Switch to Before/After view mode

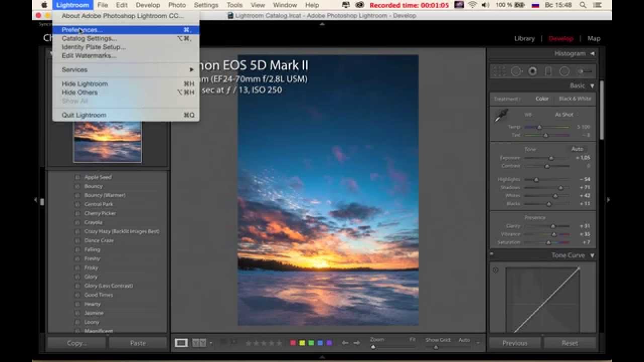pyautogui.click(x=199, y=343)
